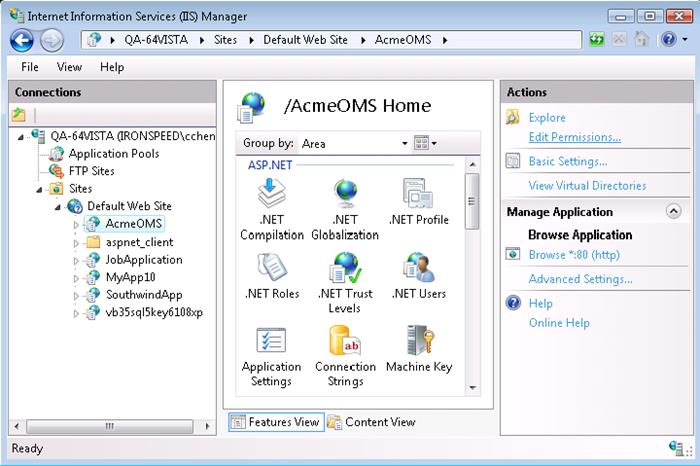
Task: Click the Forward navigation arrow
Action: pyautogui.click(x=52, y=40)
